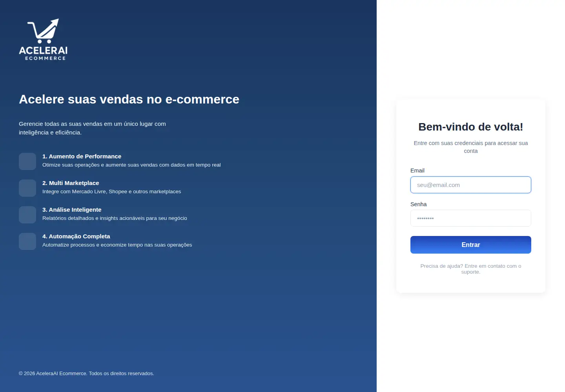Image resolution: width=565 pixels, height=392 pixels.
Task: Click the 'Precisa de ajuda?' support text
Action: tap(471, 269)
